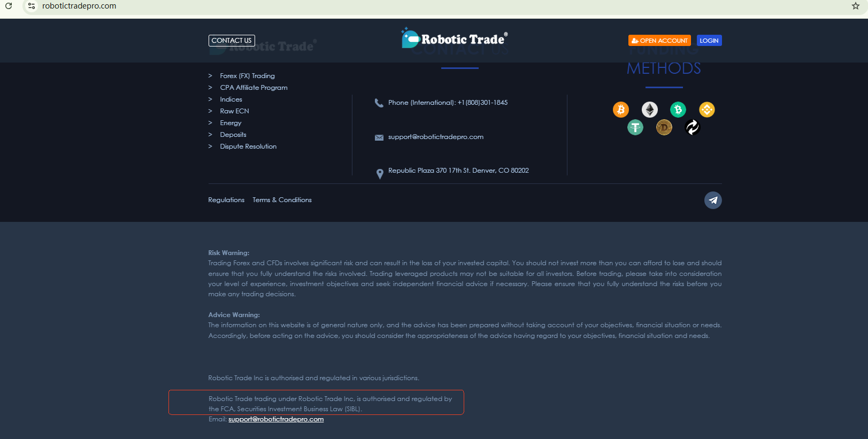Open the Indices link
This screenshot has width=868, height=439.
coord(231,99)
